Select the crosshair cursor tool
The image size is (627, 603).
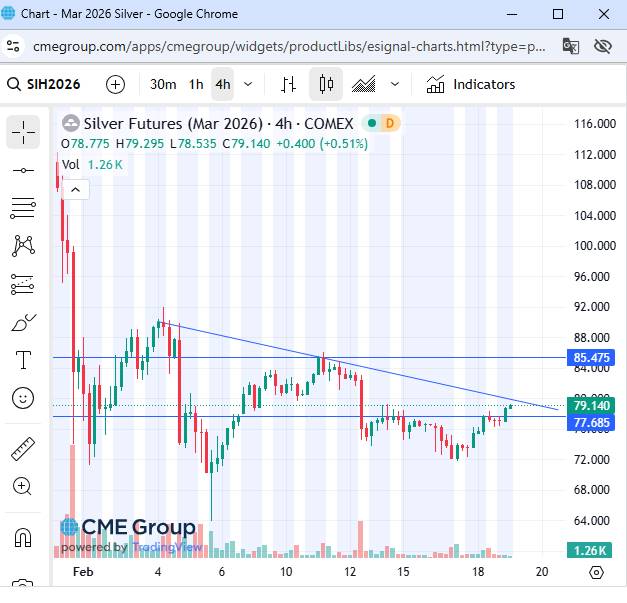23,132
